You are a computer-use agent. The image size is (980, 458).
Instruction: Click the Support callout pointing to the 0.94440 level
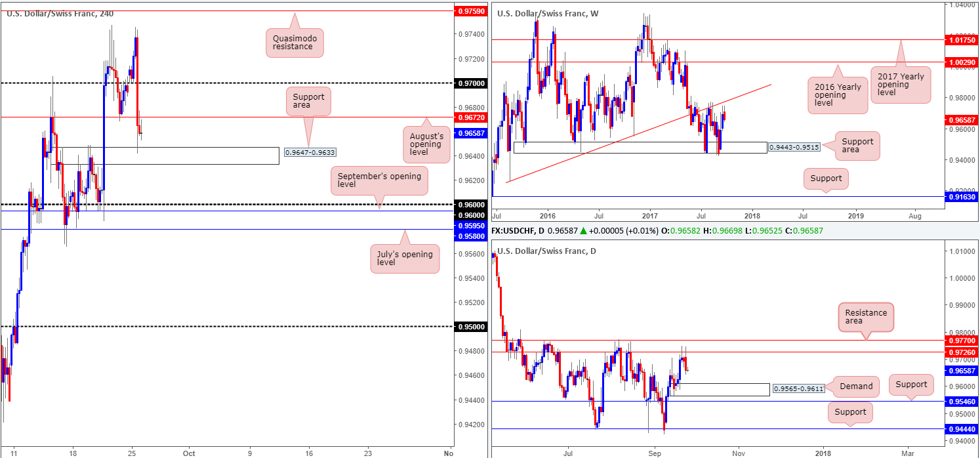850,413
